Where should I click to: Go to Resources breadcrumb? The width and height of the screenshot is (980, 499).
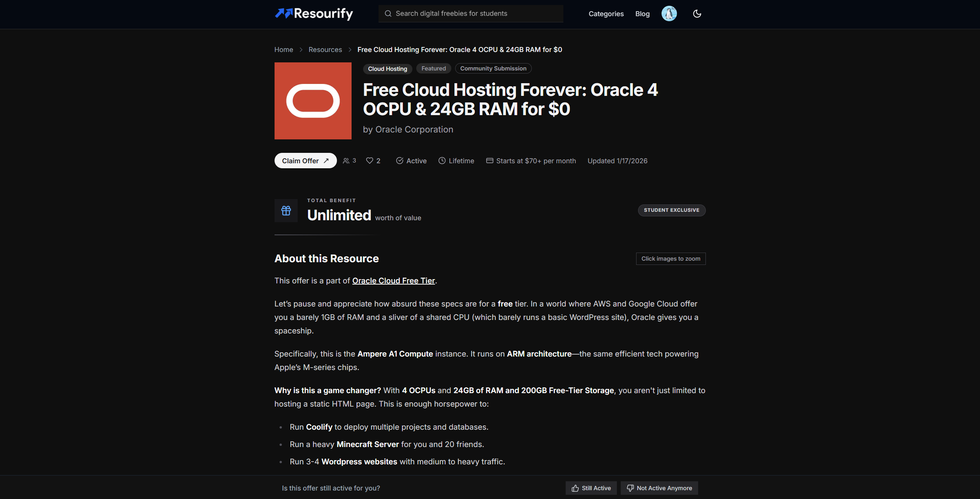click(325, 50)
